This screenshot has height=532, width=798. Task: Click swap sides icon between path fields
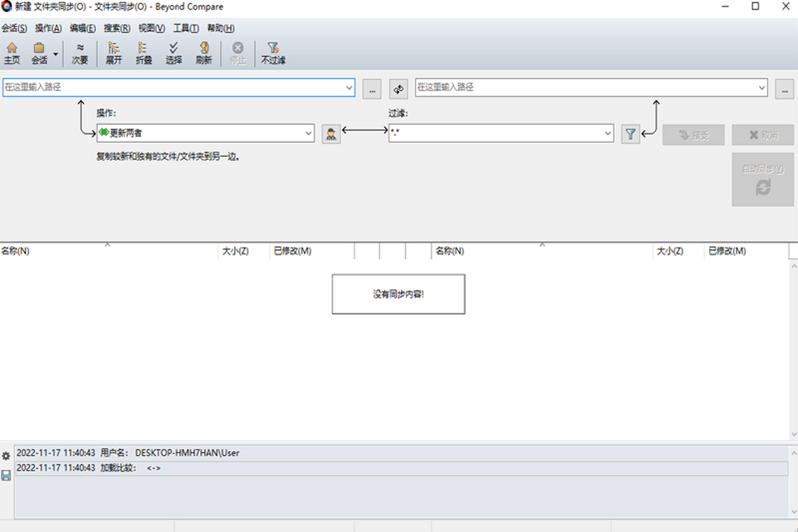coord(398,88)
